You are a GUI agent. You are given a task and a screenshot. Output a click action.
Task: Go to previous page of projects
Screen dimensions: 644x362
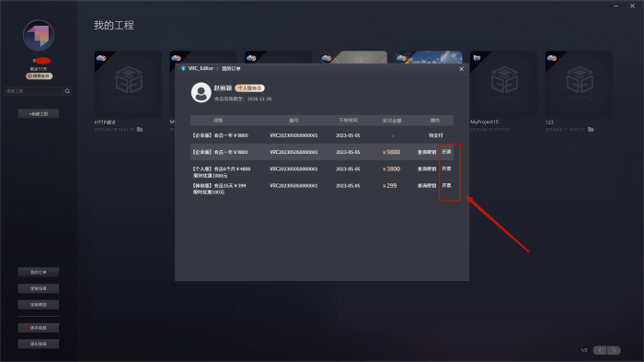[x=600, y=350]
